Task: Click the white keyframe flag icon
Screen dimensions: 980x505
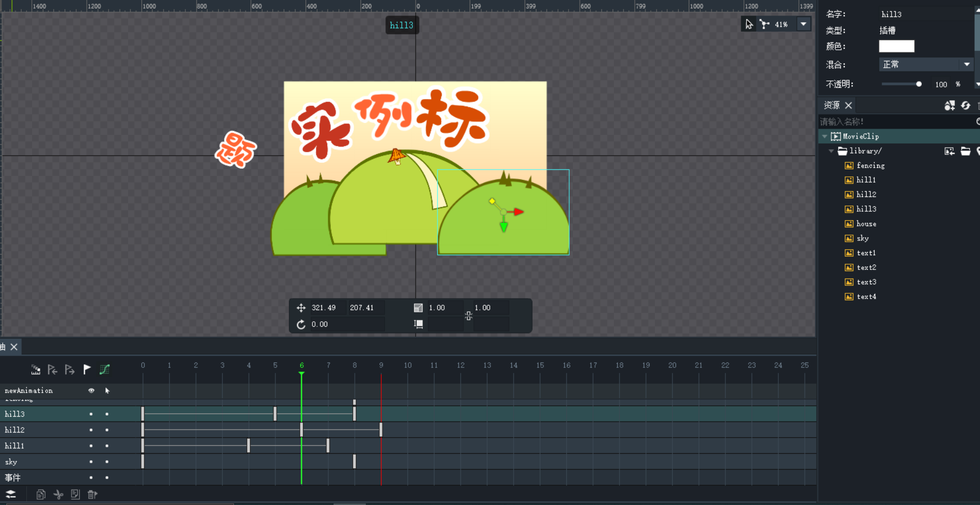Action: click(x=87, y=369)
